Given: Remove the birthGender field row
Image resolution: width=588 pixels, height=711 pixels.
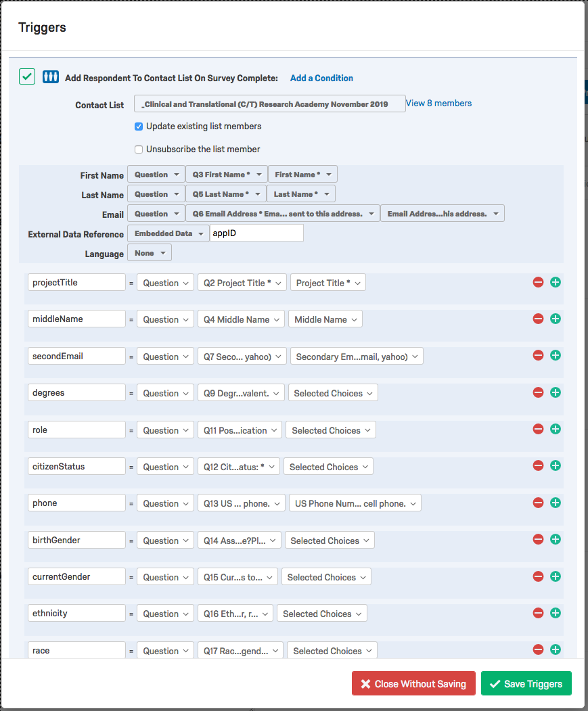Looking at the screenshot, I should [x=538, y=540].
